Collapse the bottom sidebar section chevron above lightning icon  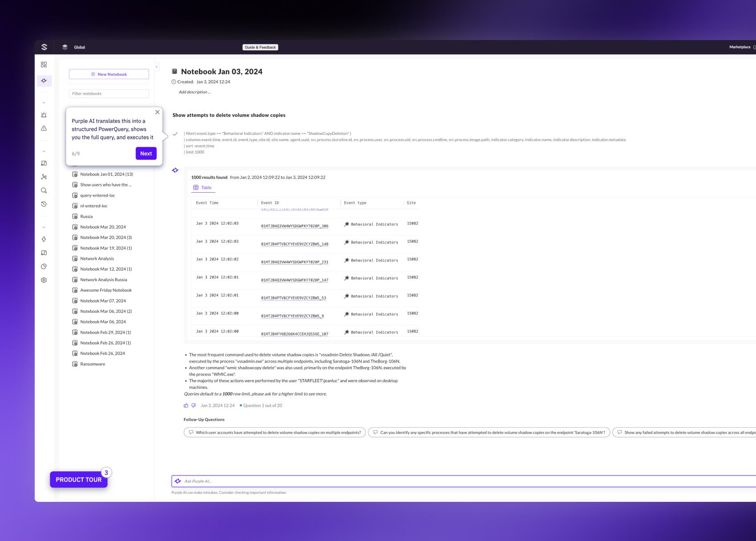(x=44, y=227)
